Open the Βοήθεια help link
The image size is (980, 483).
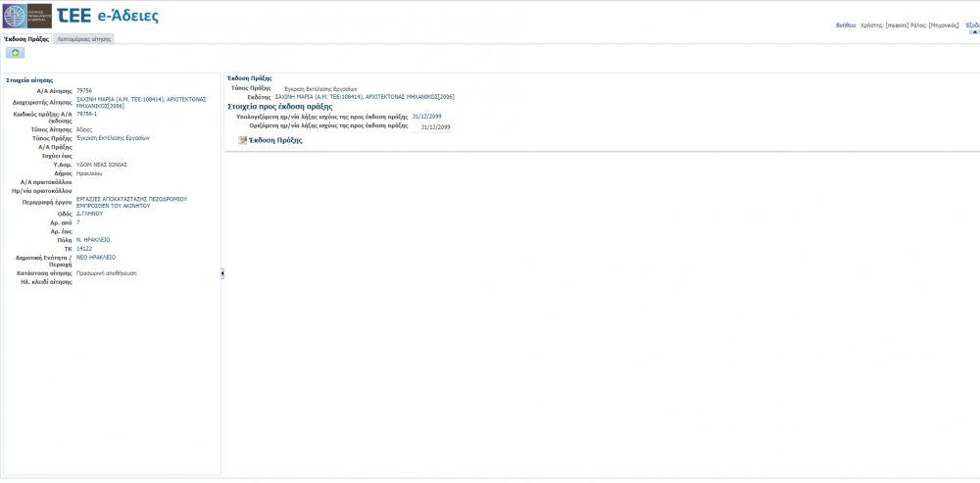[845, 24]
